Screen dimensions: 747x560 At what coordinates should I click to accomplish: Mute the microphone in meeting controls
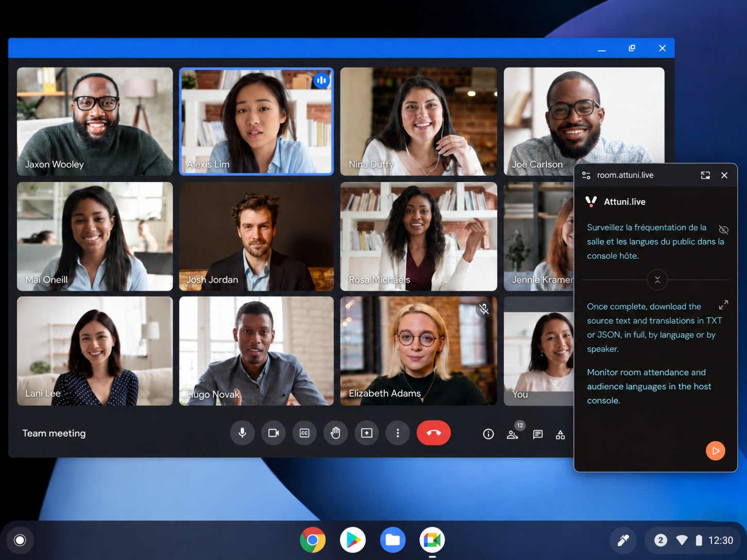tap(242, 433)
